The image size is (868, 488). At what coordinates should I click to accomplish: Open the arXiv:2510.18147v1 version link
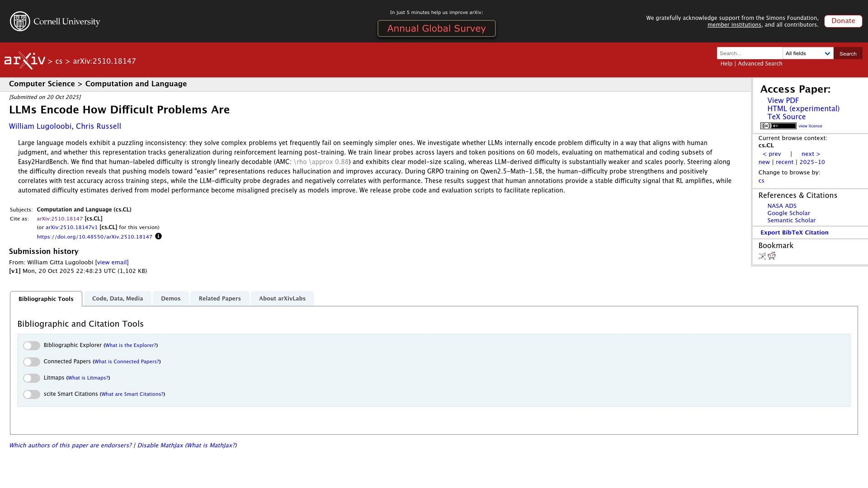tap(71, 228)
